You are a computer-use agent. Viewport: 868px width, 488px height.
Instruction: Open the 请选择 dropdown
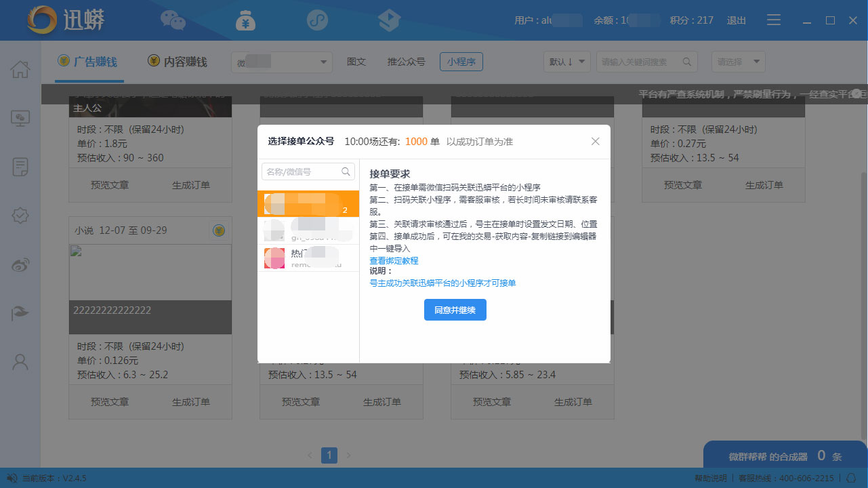739,62
